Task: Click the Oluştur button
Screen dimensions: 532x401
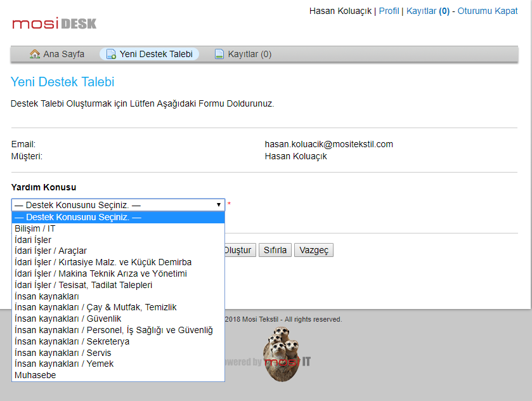Action: tap(240, 250)
